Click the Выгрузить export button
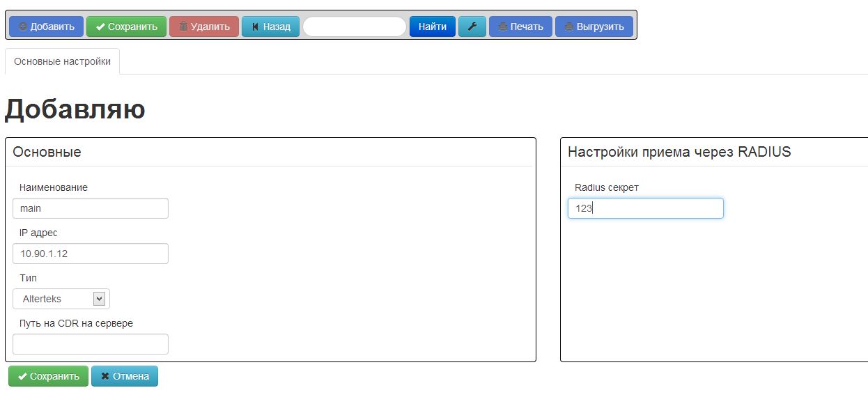 (x=594, y=26)
